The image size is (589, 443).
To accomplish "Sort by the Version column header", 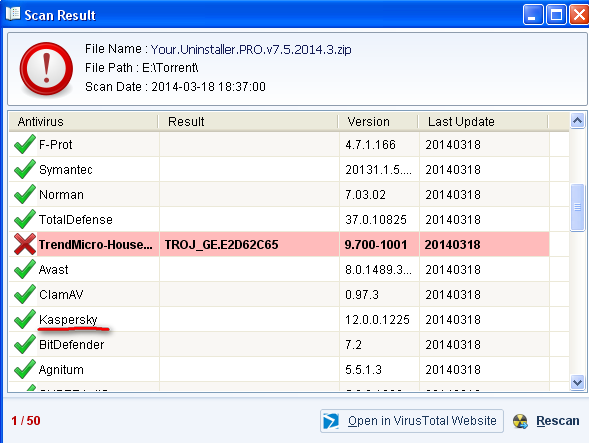I will point(378,122).
